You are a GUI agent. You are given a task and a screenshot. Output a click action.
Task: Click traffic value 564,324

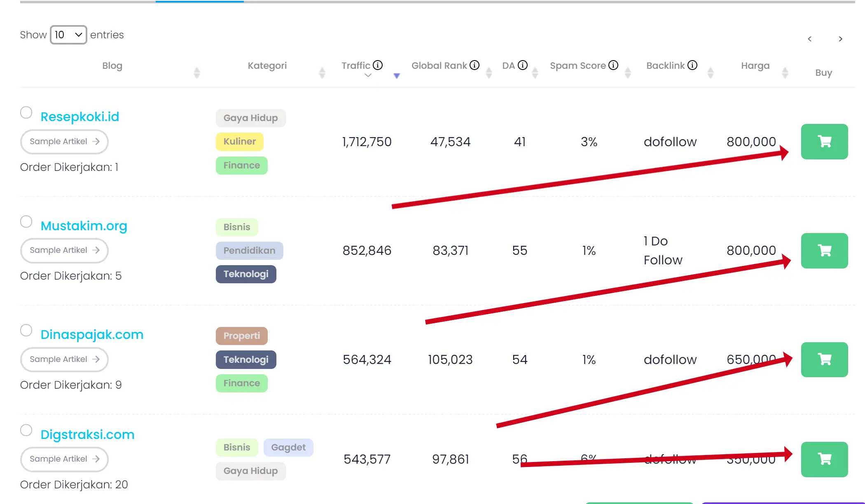tap(367, 359)
